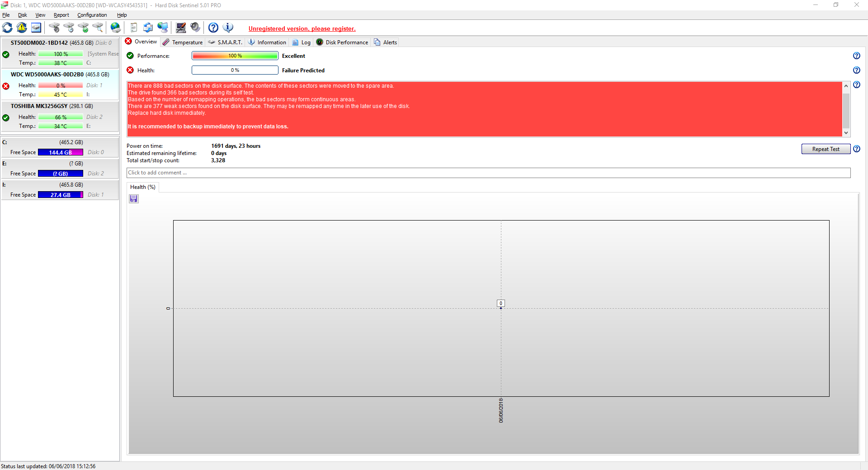Click the Unregistered version, please register link
This screenshot has width=868, height=470.
click(x=302, y=29)
